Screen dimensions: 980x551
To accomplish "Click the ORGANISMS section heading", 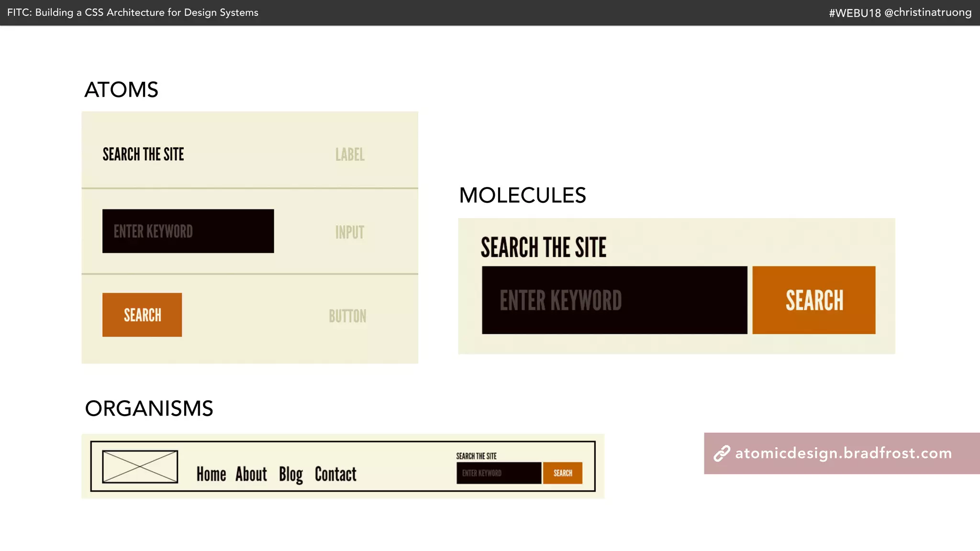I will pos(149,408).
